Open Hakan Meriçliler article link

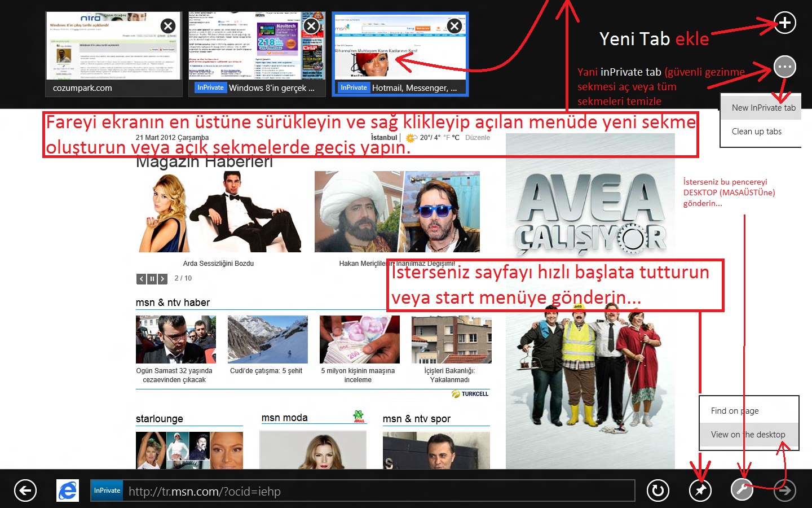pos(397,264)
